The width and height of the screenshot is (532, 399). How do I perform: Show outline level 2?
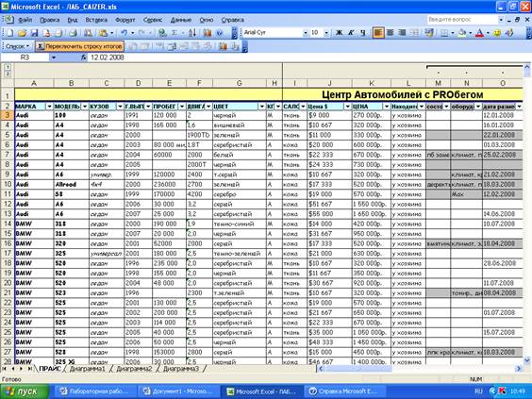(8, 74)
